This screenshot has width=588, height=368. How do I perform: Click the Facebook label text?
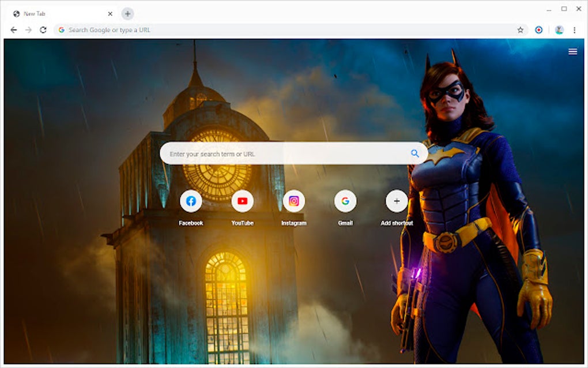[191, 223]
